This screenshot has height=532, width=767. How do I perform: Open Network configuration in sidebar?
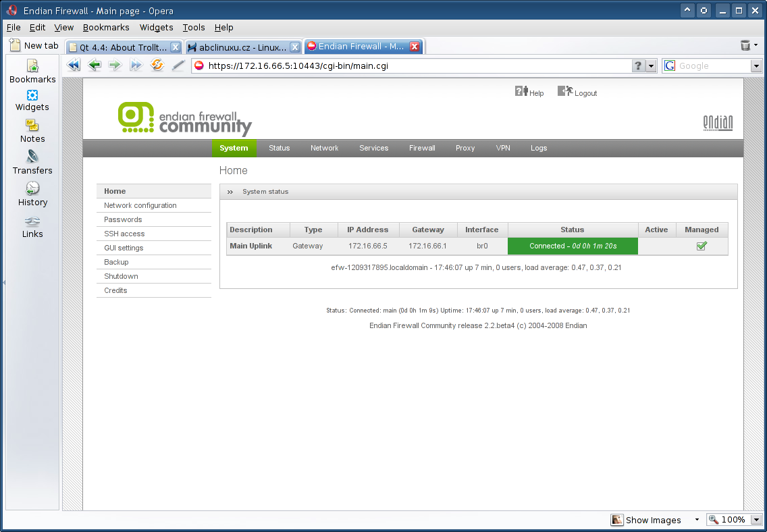coord(153,205)
